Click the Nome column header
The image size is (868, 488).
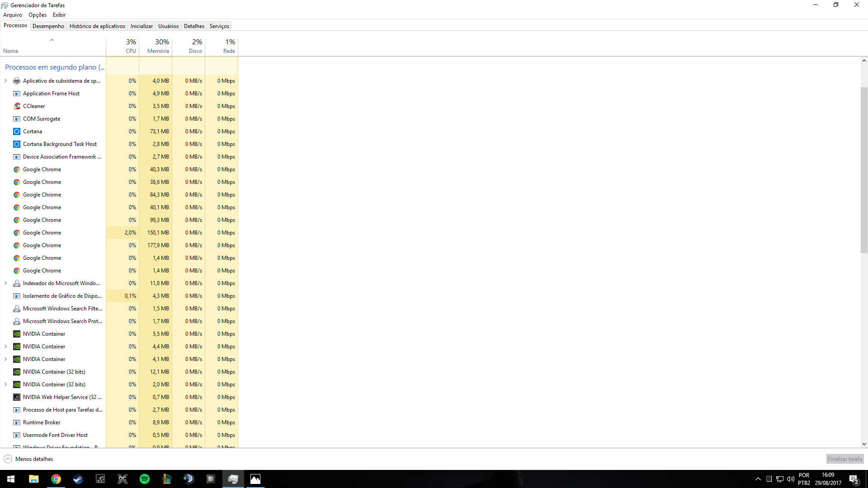[53, 46]
